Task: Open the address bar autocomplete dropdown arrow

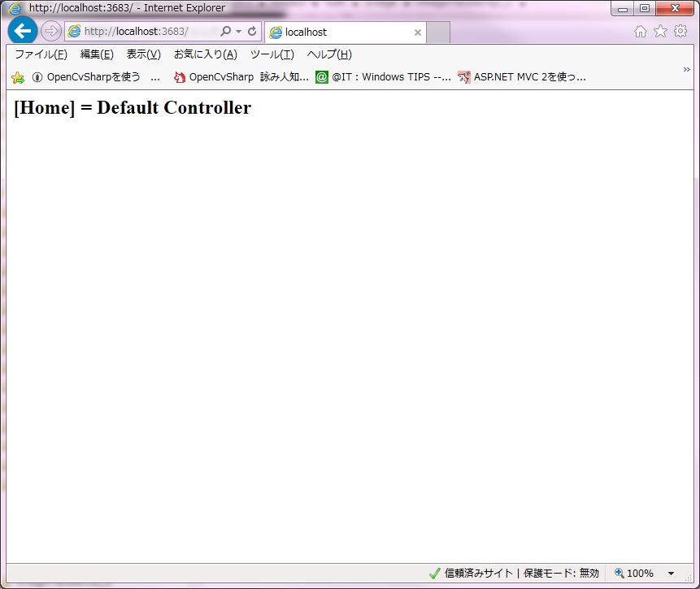Action: [238, 31]
